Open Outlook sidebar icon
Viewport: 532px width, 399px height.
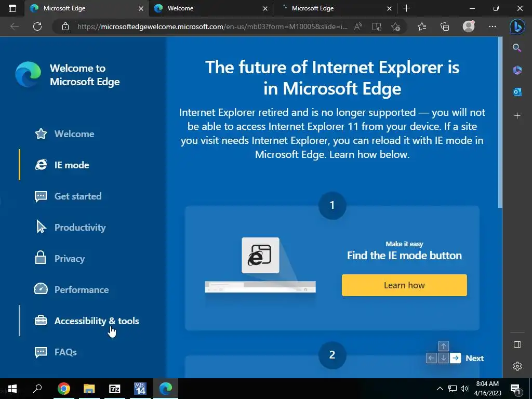coord(517,92)
